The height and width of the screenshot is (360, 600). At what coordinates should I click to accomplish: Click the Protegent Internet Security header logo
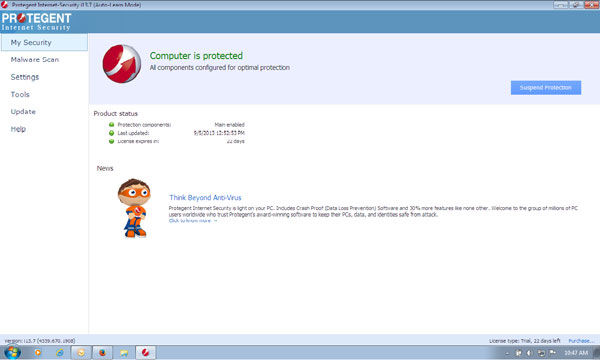[36, 22]
